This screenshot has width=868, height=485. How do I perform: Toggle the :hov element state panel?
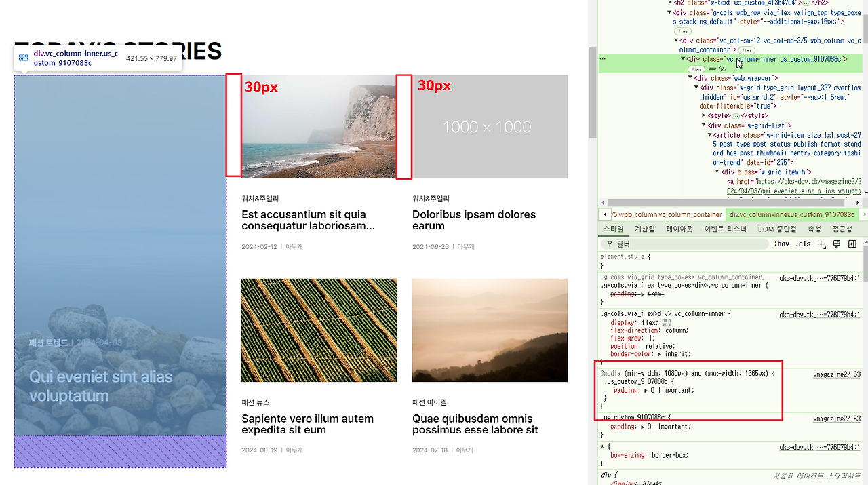coord(782,244)
